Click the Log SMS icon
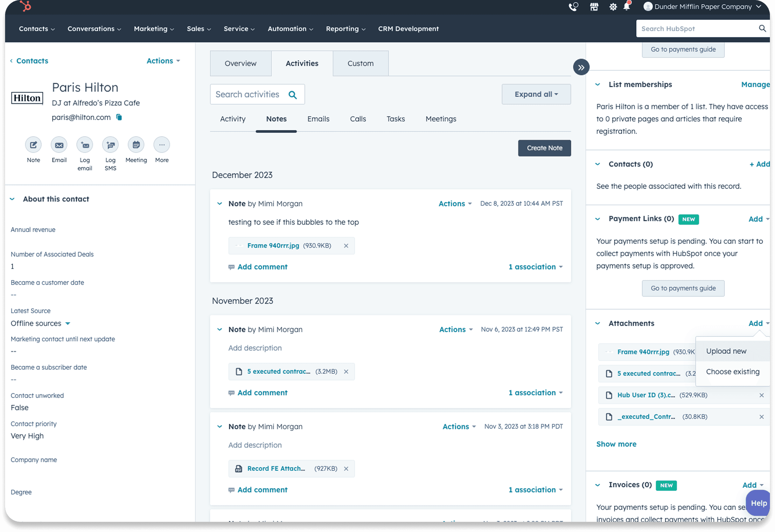The image size is (775, 532). click(x=110, y=145)
